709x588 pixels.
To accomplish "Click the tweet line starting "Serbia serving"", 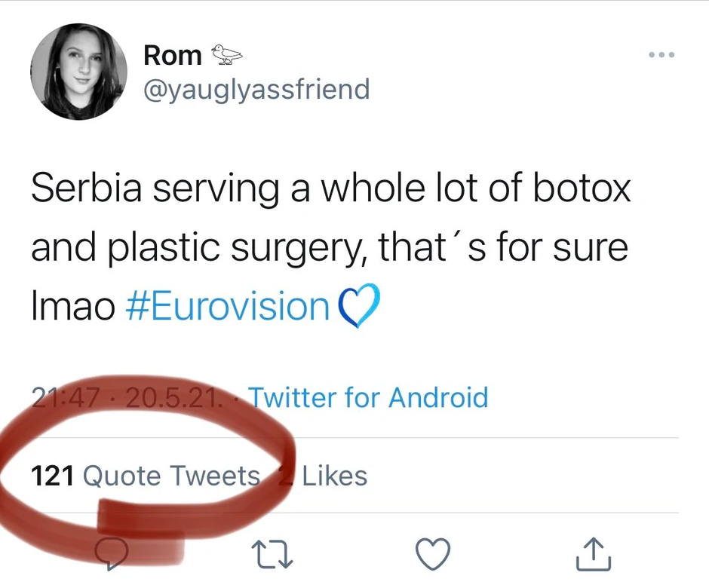I will [x=330, y=188].
